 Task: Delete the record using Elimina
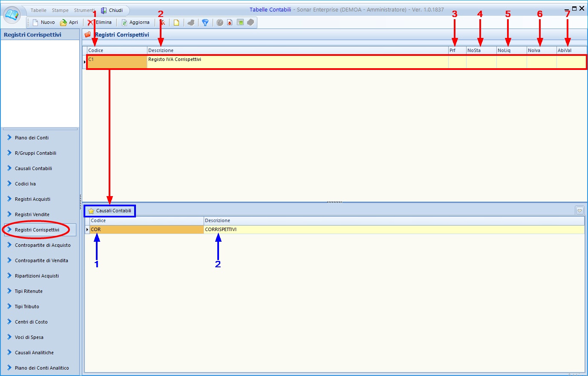(100, 23)
